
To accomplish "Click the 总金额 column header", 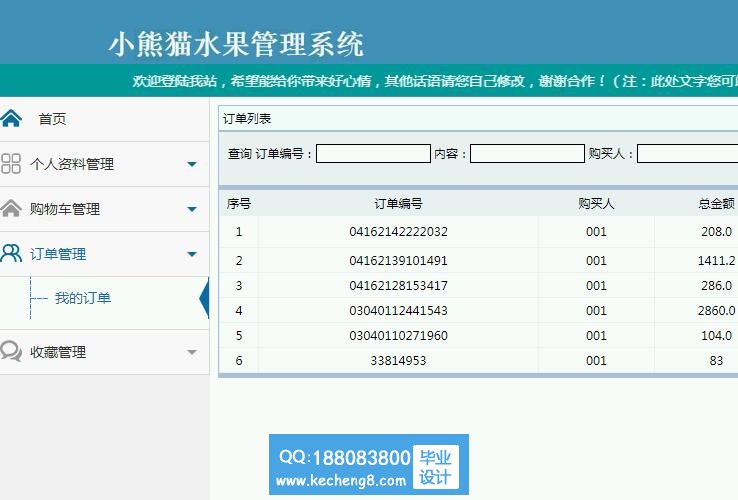I will coord(716,203).
